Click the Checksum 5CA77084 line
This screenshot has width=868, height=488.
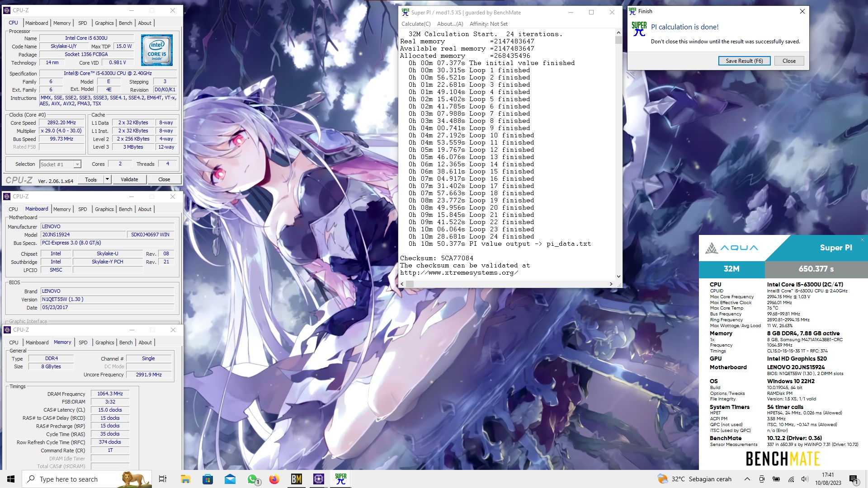pos(437,258)
